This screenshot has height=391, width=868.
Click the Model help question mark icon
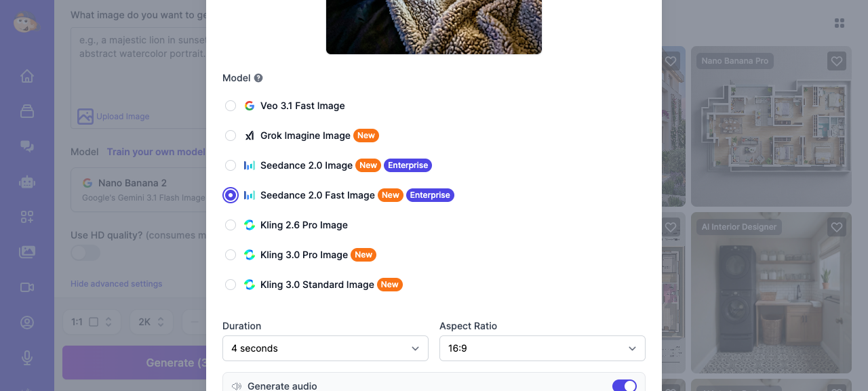258,77
